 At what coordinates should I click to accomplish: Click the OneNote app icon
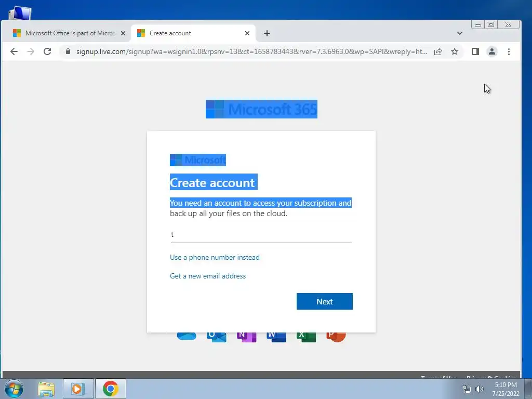tap(246, 337)
